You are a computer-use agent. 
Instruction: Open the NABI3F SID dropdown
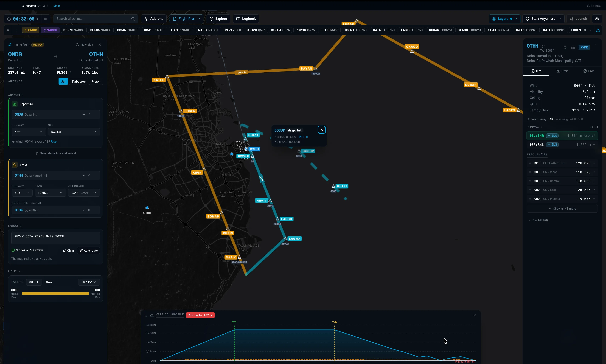(x=74, y=132)
